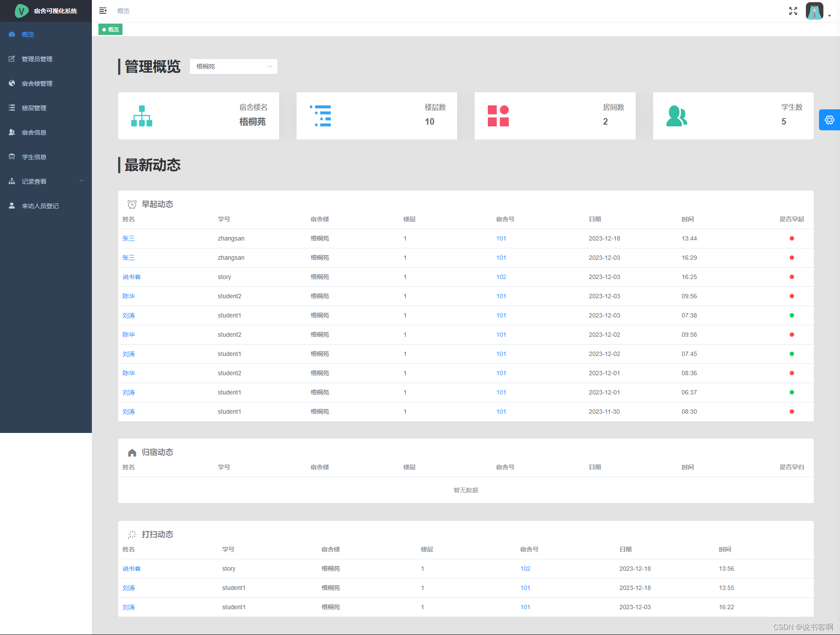This screenshot has height=635, width=840.
Task: Click the tree icon beside 记录查看
Action: [12, 181]
